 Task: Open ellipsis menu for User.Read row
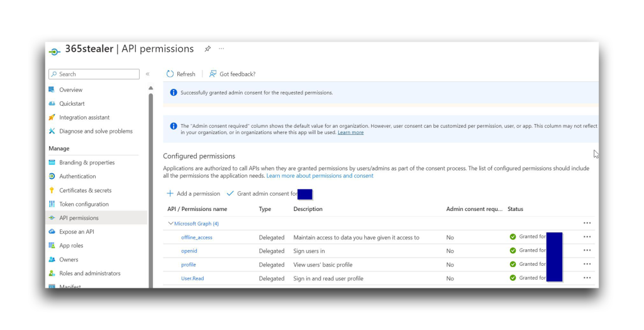[587, 278]
